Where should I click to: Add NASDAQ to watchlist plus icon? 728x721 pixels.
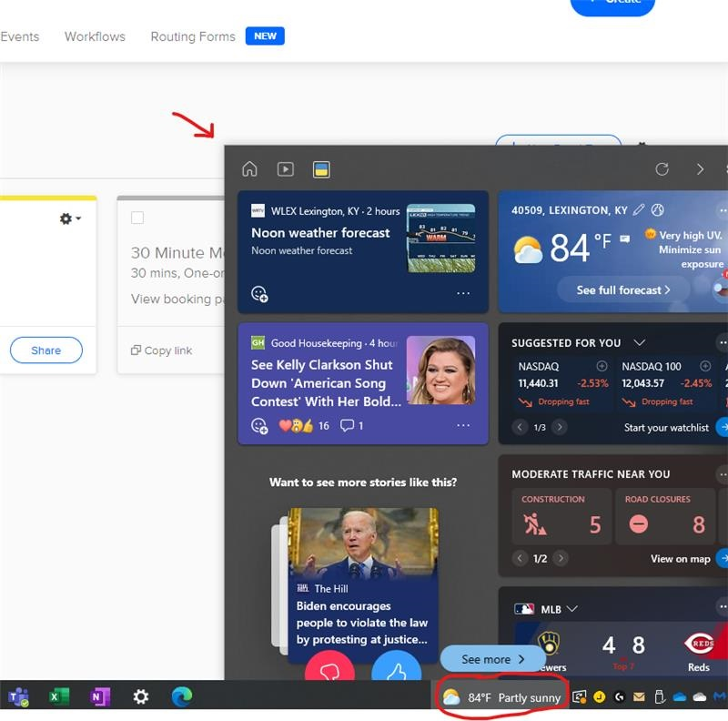pos(602,366)
